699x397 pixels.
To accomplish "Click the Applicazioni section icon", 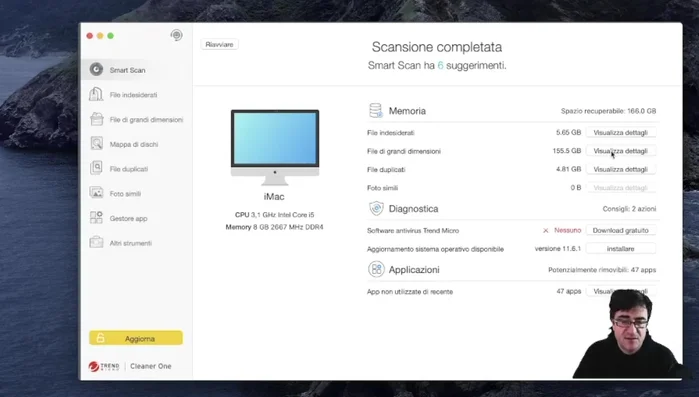I will [x=376, y=269].
